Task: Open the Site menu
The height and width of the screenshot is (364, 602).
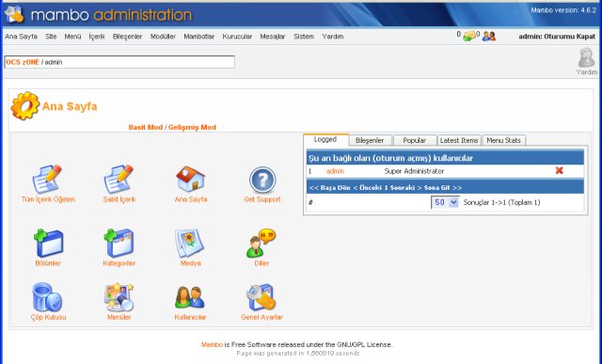Action: pyautogui.click(x=51, y=37)
